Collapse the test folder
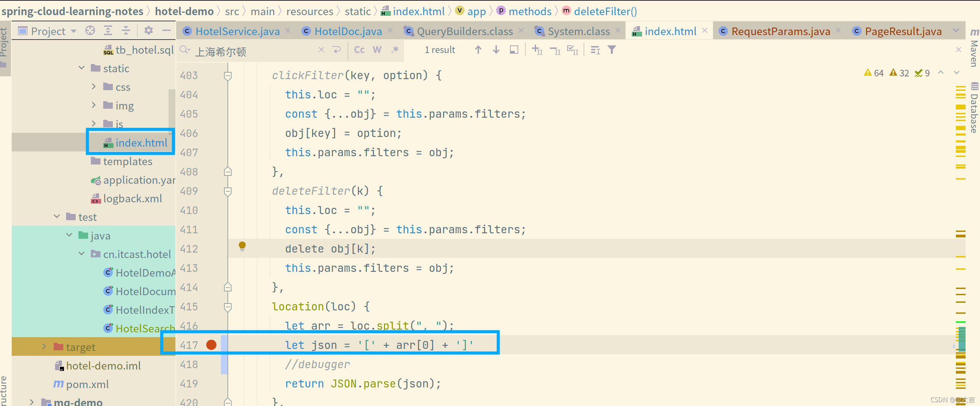 tap(57, 216)
